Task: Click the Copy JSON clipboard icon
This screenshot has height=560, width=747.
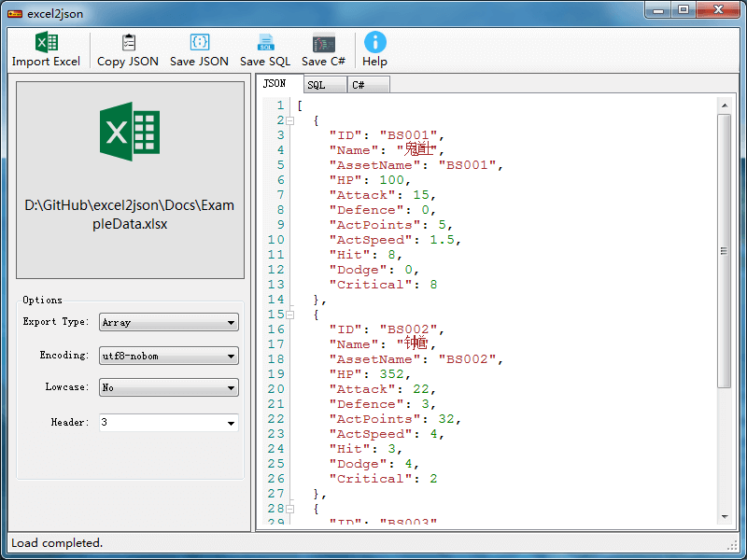Action: (128, 43)
